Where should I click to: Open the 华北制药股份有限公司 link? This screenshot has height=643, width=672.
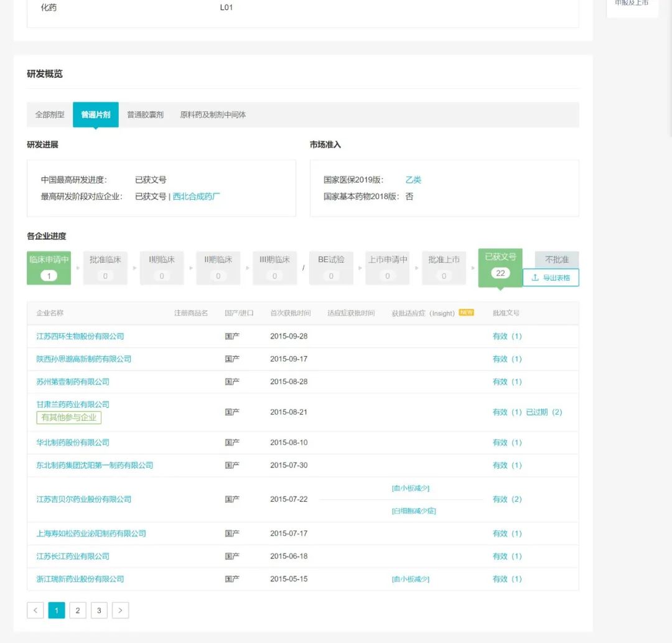point(73,443)
